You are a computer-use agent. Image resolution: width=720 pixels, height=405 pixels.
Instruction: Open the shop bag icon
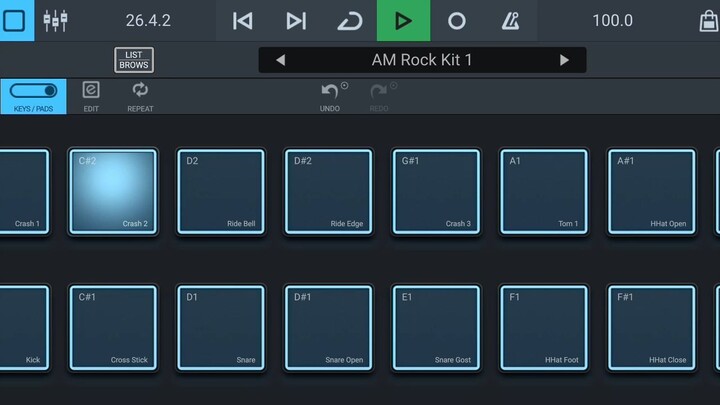[708, 20]
